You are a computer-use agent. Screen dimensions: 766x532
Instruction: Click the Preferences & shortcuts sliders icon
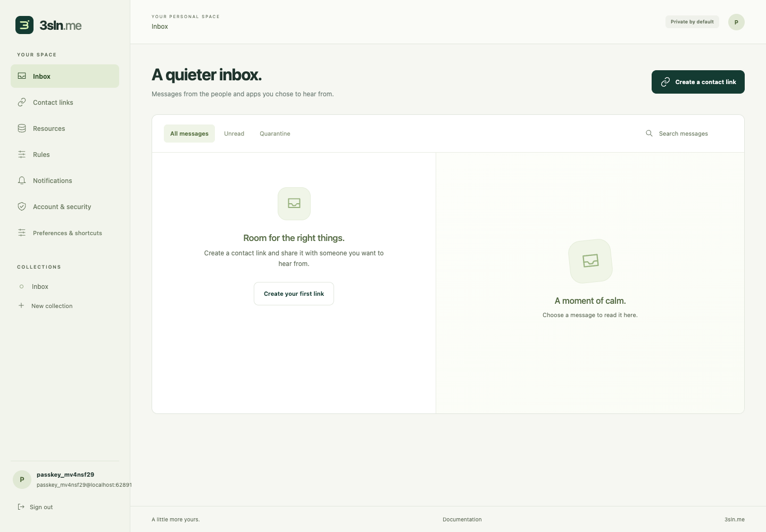point(22,232)
